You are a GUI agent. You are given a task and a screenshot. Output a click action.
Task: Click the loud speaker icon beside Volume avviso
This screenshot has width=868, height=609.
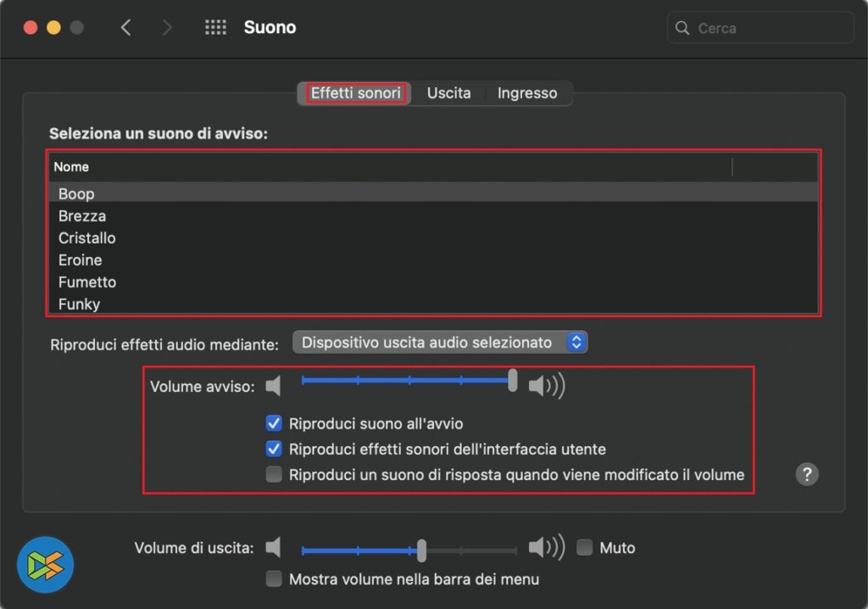coord(546,387)
